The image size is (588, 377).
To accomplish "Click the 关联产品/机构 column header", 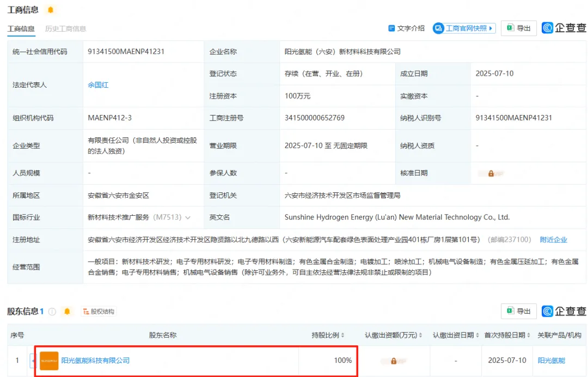I will coord(559,335).
